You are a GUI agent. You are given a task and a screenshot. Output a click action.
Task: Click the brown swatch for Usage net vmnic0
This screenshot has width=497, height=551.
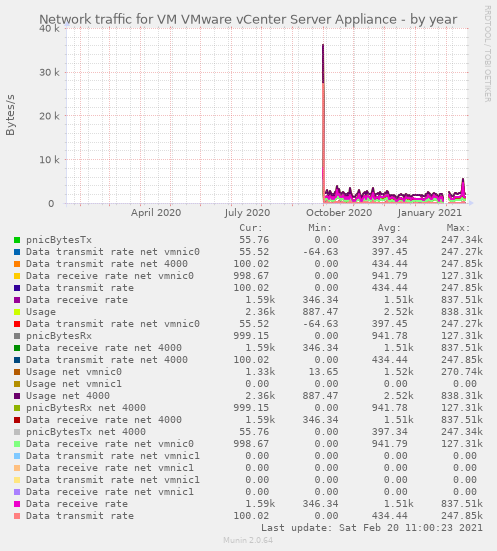click(x=17, y=372)
